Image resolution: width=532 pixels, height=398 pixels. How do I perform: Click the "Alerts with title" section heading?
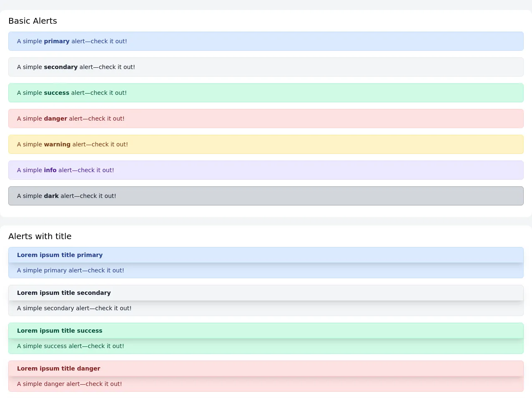[x=40, y=236]
